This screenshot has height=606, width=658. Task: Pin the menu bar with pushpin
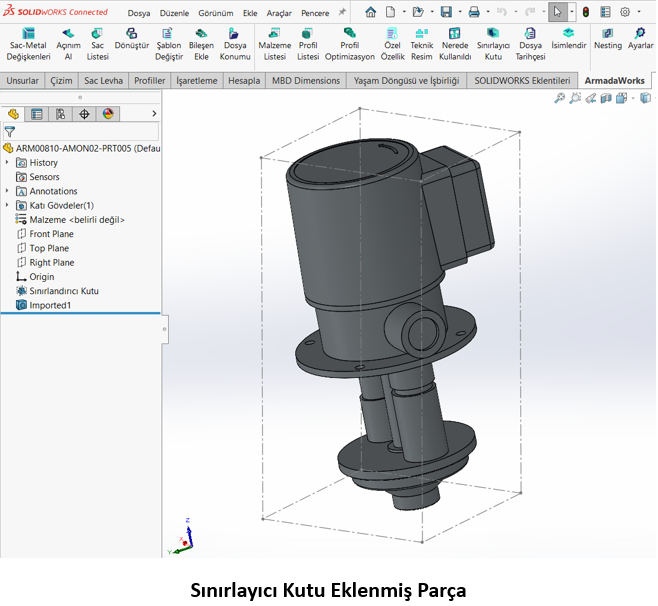[342, 13]
